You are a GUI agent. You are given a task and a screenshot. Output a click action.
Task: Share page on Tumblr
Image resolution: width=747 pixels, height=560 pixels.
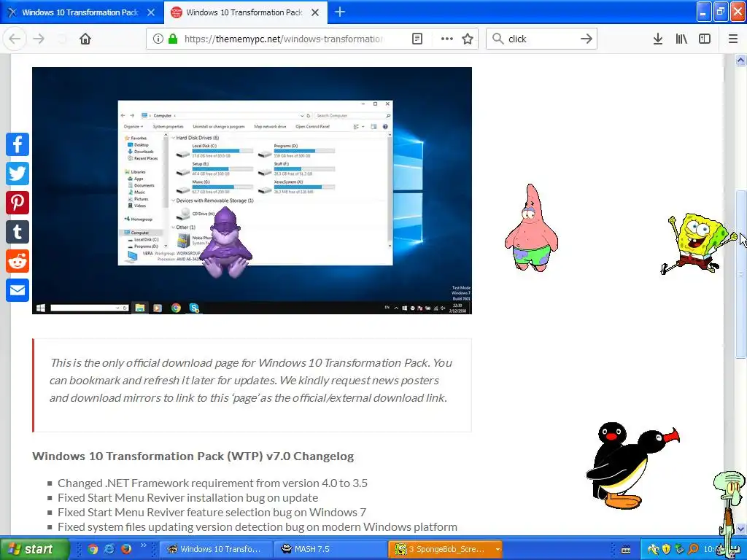(x=18, y=232)
